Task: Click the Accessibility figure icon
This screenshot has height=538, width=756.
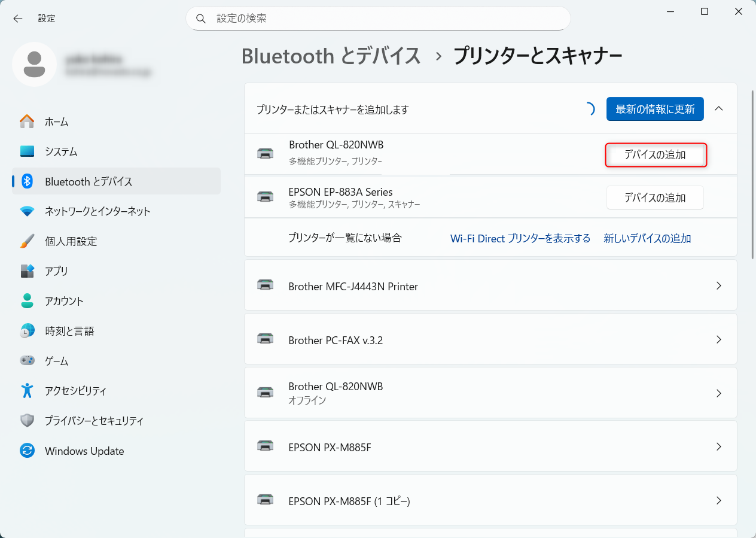Action: 27,391
